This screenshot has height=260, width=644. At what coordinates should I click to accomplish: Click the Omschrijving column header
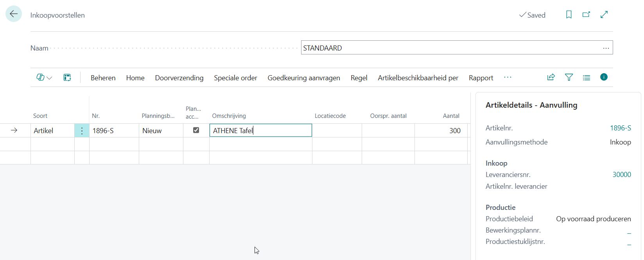pos(229,116)
